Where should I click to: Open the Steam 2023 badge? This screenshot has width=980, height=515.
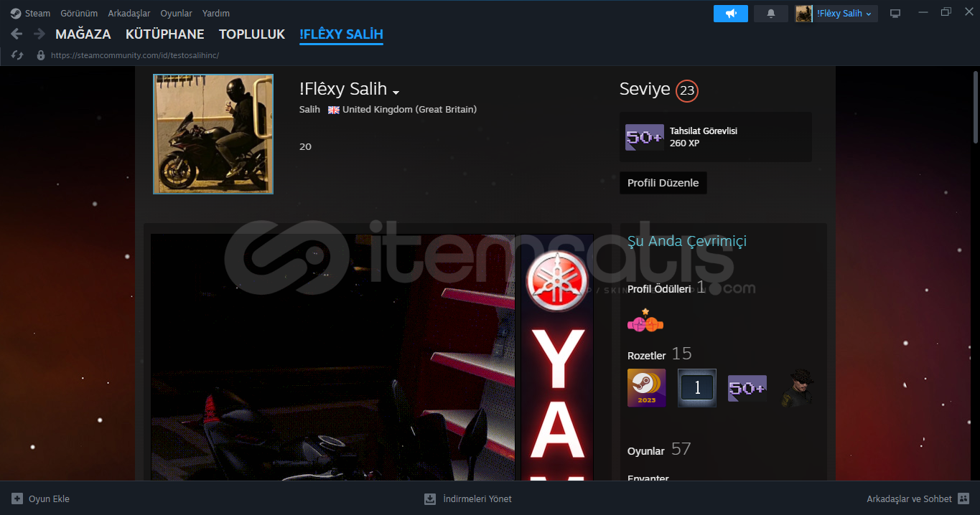pos(646,388)
